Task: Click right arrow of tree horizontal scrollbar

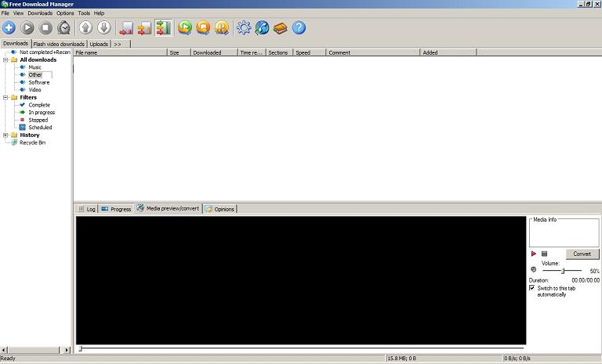Action: [x=67, y=350]
